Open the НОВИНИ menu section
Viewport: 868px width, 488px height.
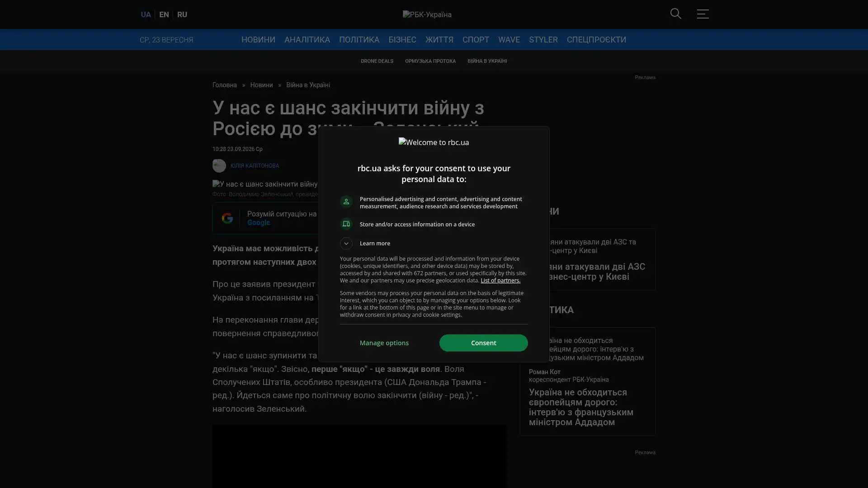(x=258, y=40)
